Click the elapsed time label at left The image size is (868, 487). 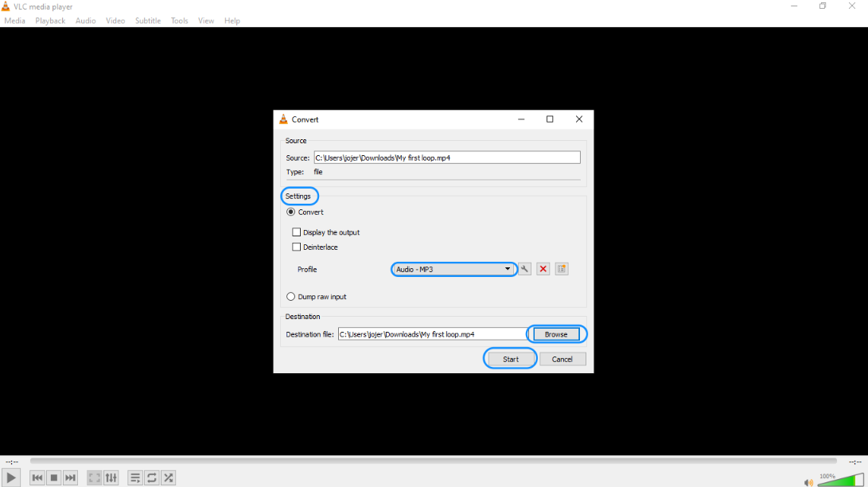point(12,462)
